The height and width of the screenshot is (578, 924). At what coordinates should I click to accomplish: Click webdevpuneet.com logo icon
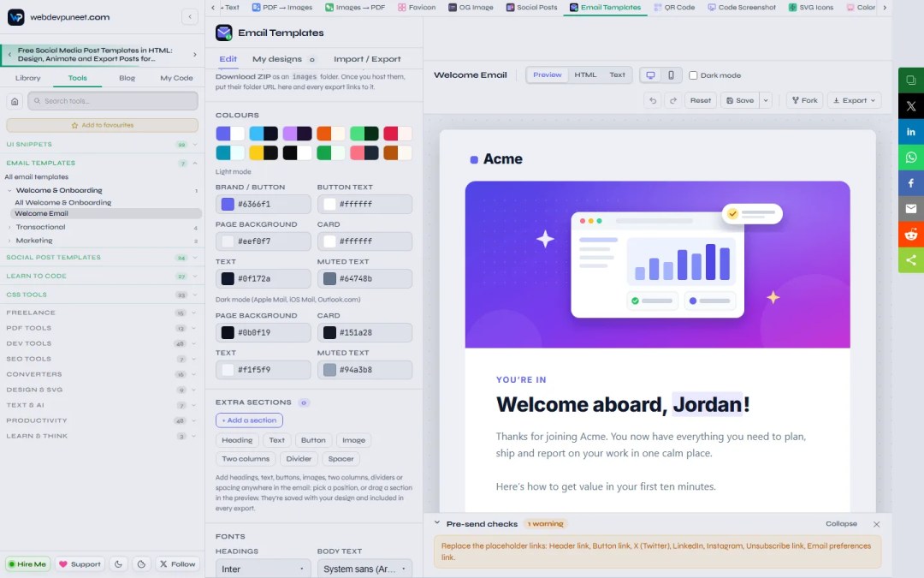[x=16, y=17]
